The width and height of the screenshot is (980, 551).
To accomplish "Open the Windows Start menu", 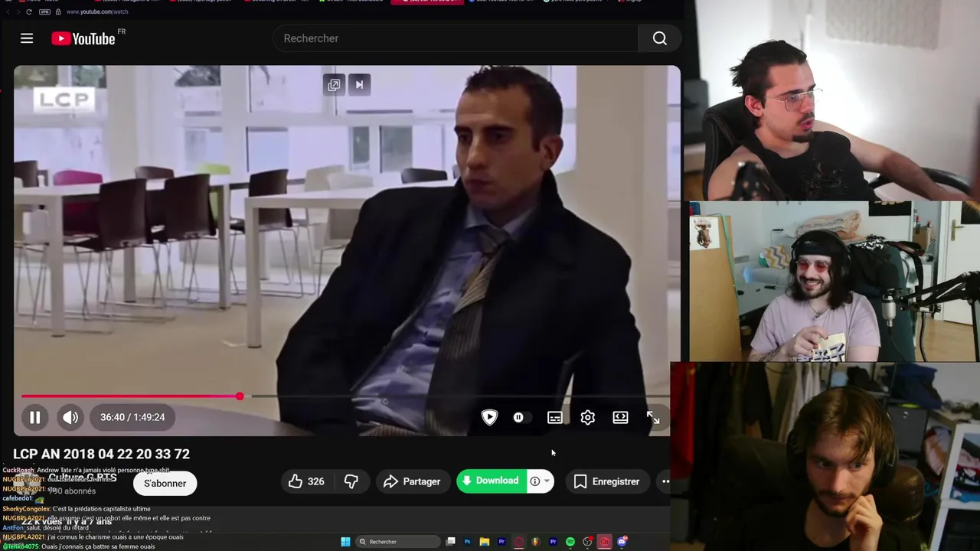I will tap(345, 542).
